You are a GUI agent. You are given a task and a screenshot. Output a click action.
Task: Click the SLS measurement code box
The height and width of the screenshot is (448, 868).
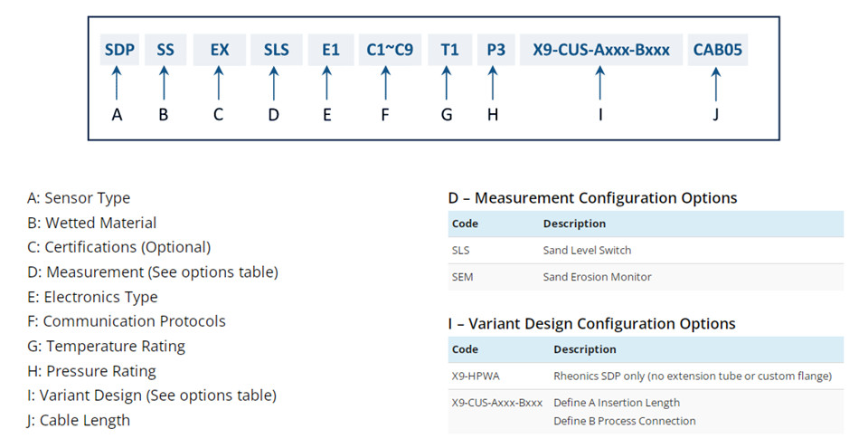click(x=276, y=50)
